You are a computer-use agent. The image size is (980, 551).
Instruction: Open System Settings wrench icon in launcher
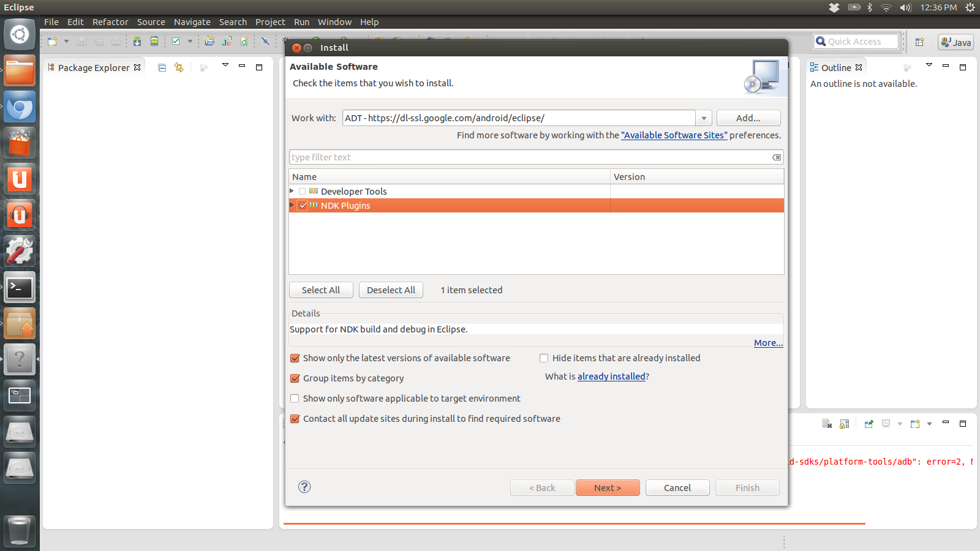[20, 251]
